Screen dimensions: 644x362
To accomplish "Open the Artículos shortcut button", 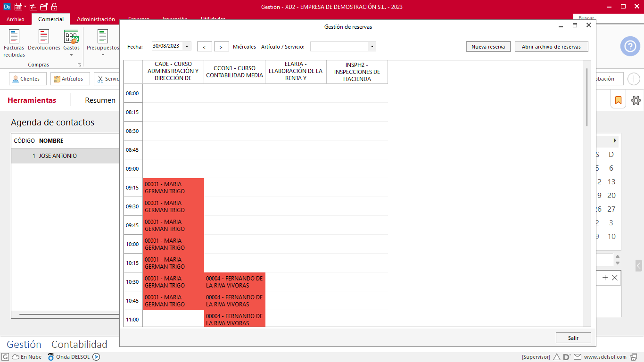I will 70,79.
